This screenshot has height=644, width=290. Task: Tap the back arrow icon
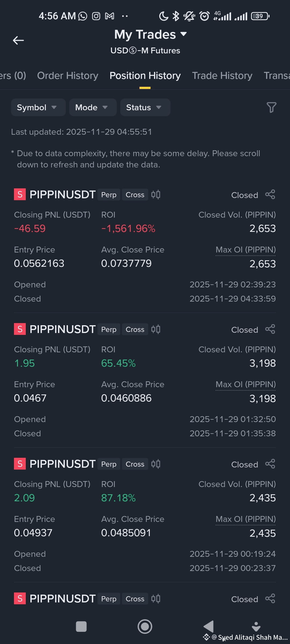click(x=18, y=40)
